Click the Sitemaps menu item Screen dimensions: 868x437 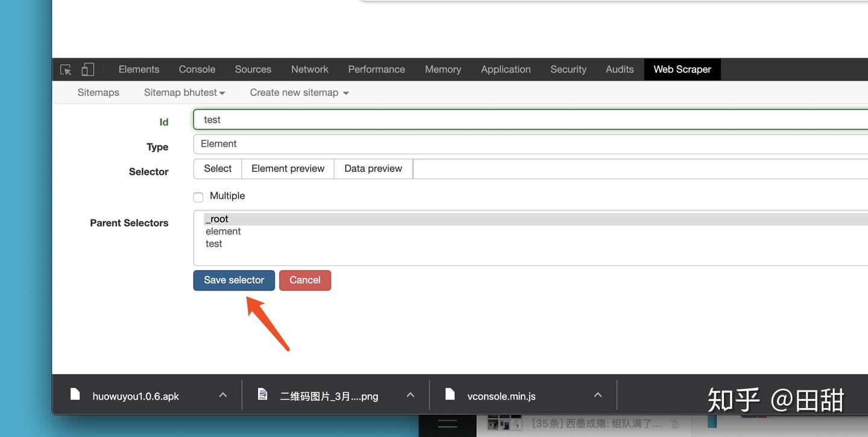click(x=98, y=91)
